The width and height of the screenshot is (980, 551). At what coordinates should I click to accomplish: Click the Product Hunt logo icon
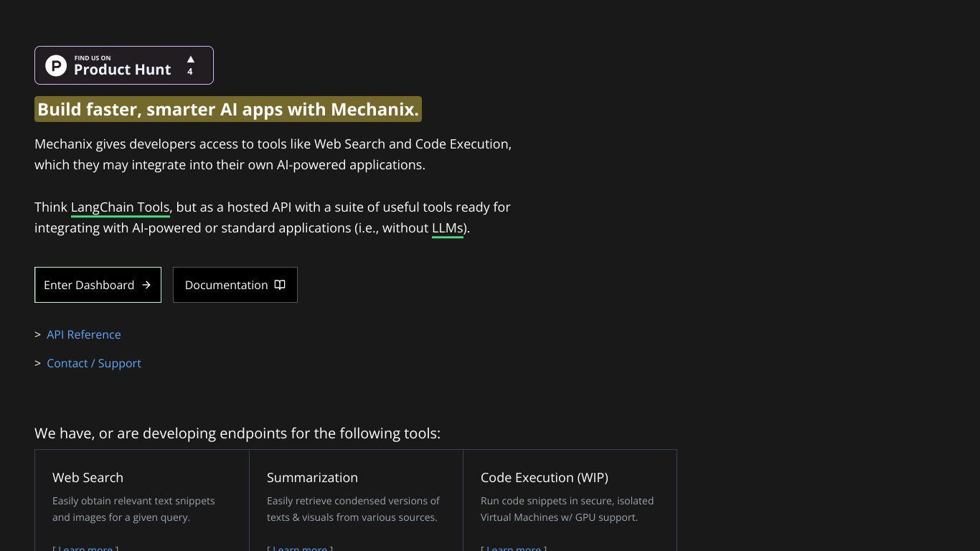pos(56,65)
